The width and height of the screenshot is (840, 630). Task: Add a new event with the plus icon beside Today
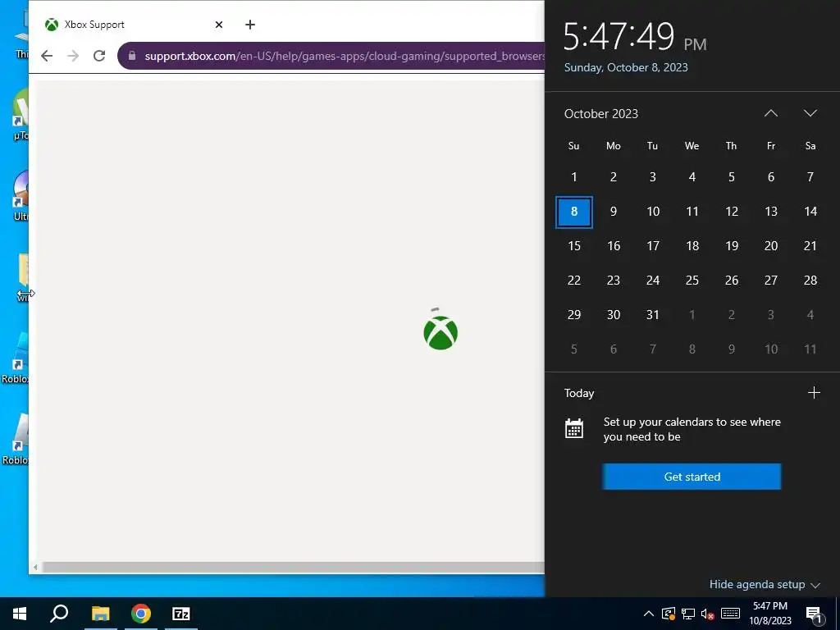coord(813,393)
